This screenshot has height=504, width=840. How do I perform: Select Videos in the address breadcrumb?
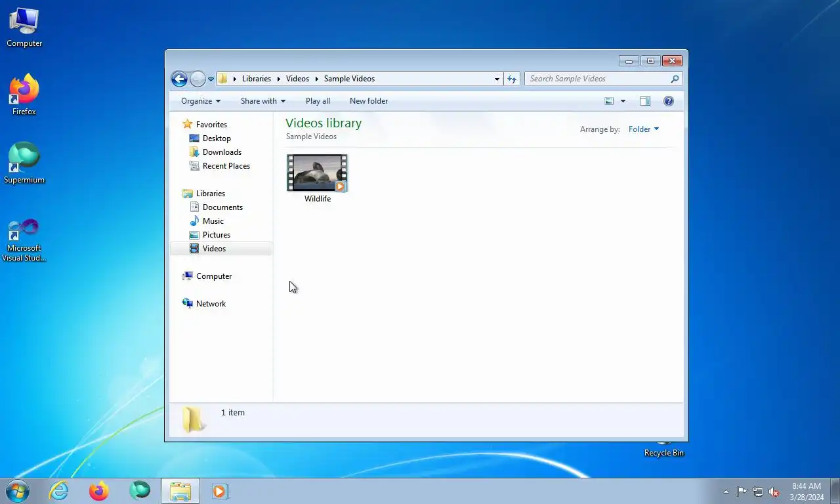(297, 79)
